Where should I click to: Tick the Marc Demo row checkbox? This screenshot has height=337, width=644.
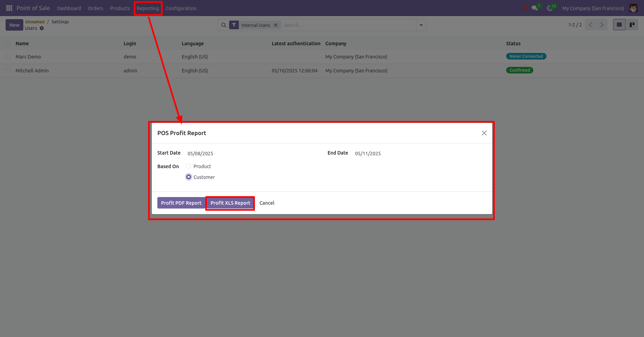click(x=8, y=57)
